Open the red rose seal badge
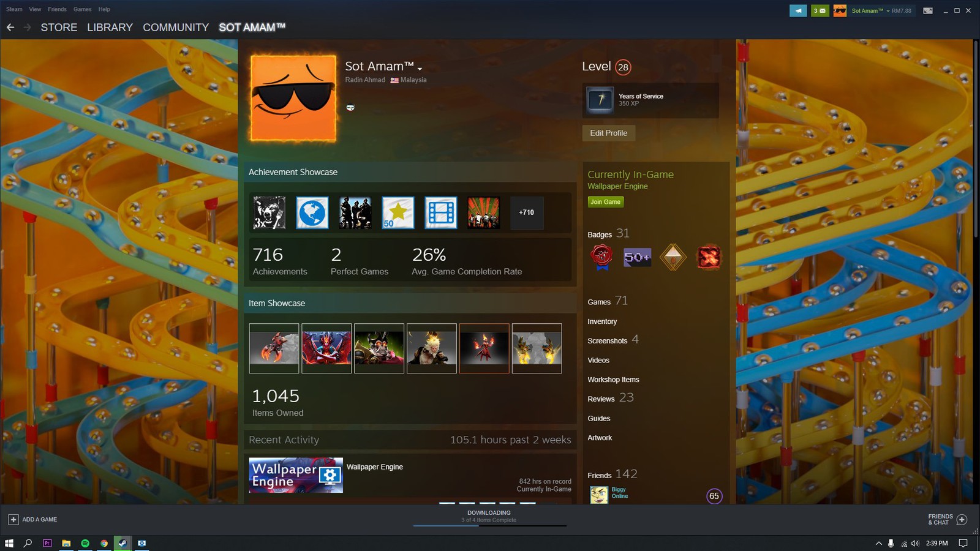The image size is (980, 551). [601, 257]
